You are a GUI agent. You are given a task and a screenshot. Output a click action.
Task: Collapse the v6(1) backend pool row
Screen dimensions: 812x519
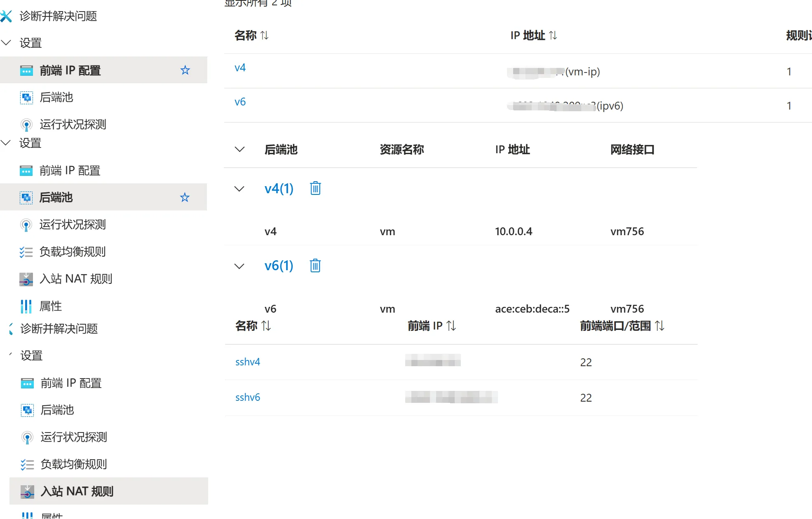(x=239, y=266)
